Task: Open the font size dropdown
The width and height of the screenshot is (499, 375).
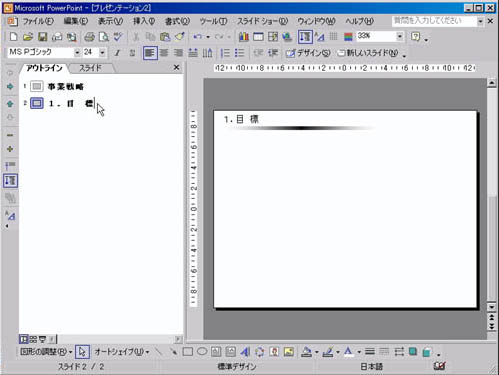Action: tap(102, 53)
